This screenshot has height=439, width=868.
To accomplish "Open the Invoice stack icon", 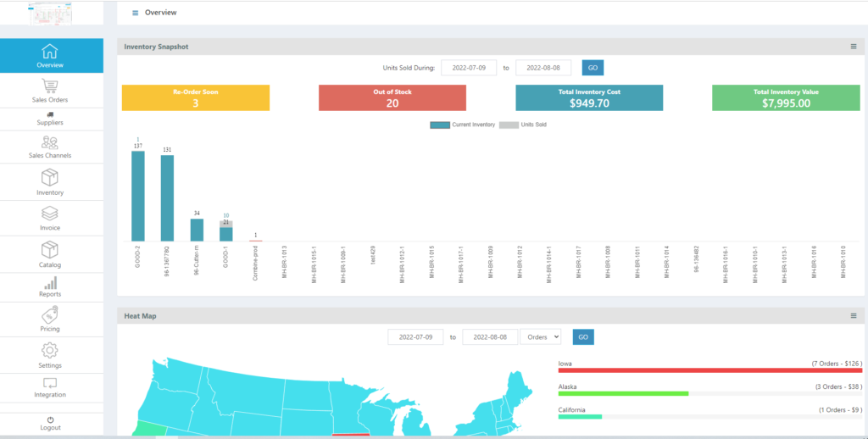I will (x=50, y=214).
